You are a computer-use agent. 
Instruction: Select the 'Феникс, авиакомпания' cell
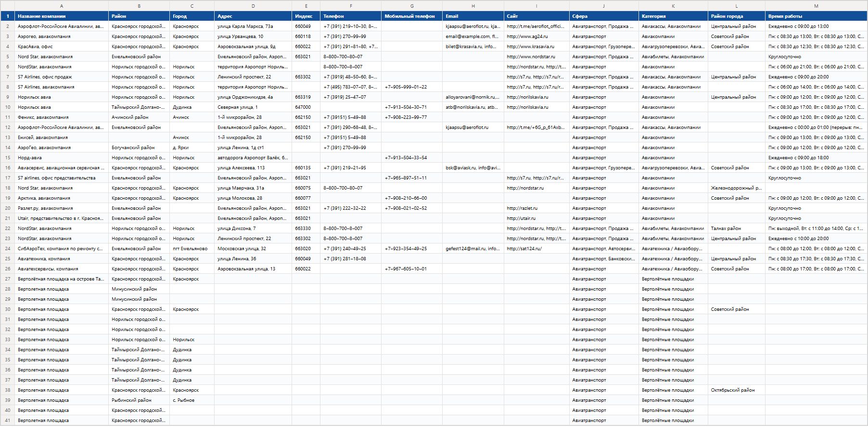pyautogui.click(x=62, y=117)
